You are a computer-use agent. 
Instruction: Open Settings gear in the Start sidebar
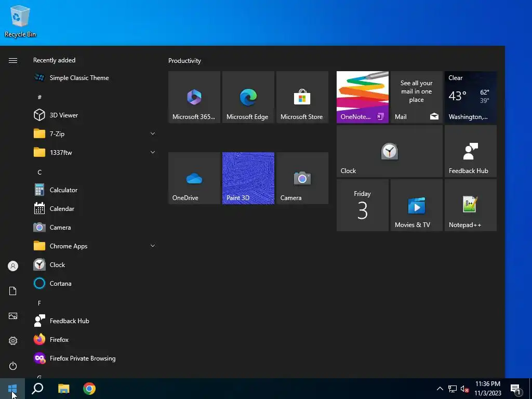(13, 341)
